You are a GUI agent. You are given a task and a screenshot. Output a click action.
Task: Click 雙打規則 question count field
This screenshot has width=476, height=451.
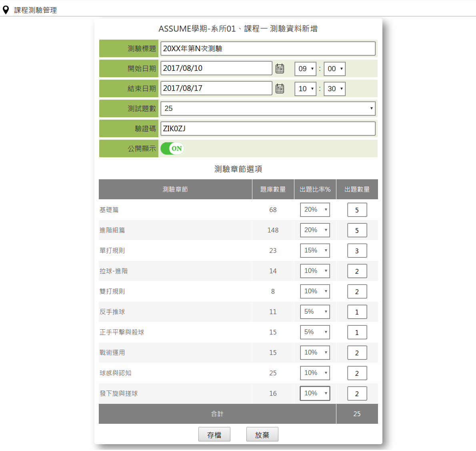[357, 291]
